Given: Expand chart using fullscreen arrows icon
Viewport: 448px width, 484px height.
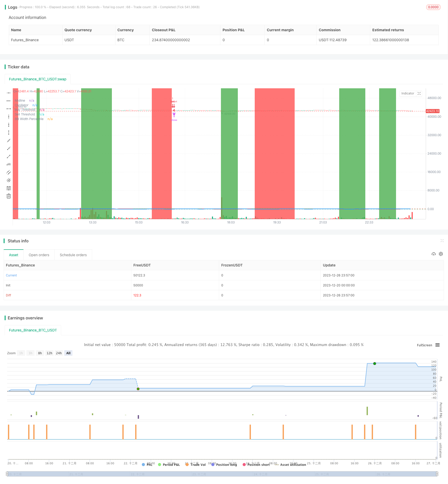Looking at the screenshot, I should [x=419, y=93].
